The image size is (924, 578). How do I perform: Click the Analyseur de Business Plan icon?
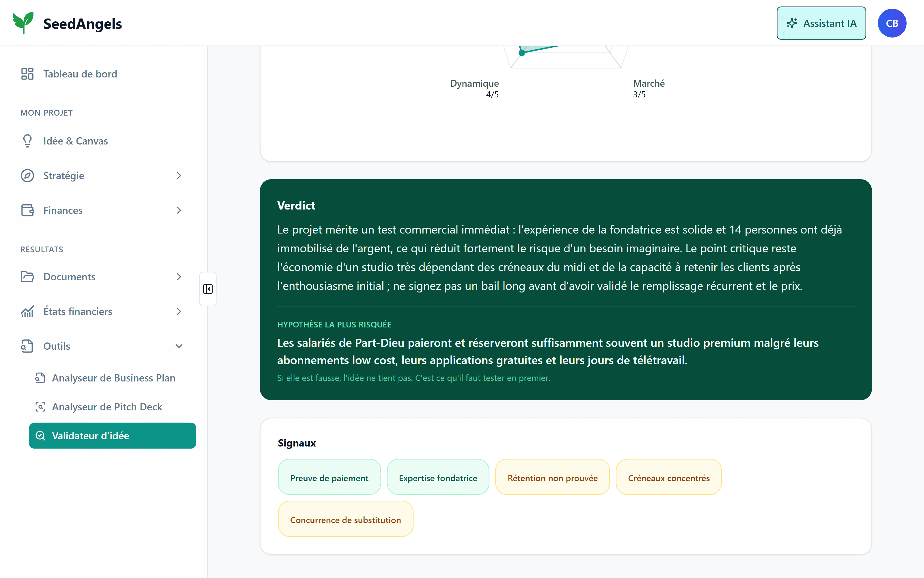40,378
